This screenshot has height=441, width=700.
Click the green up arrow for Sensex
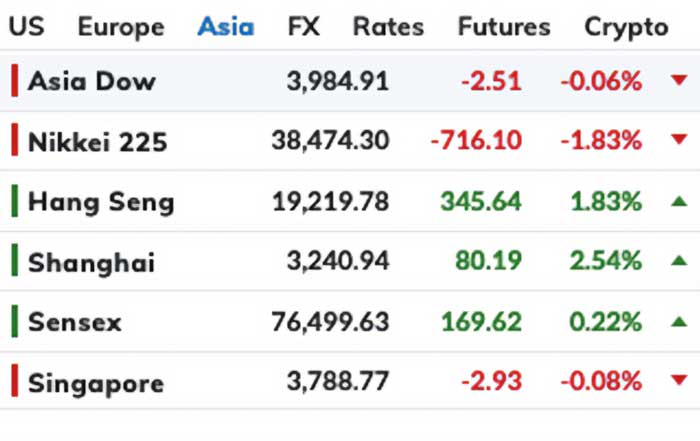[679, 322]
